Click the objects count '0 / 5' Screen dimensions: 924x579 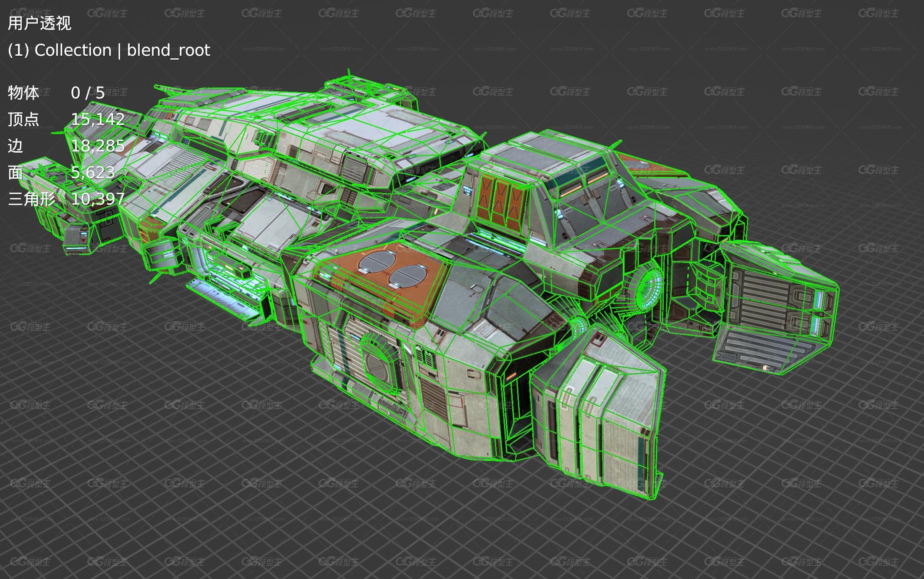(88, 93)
